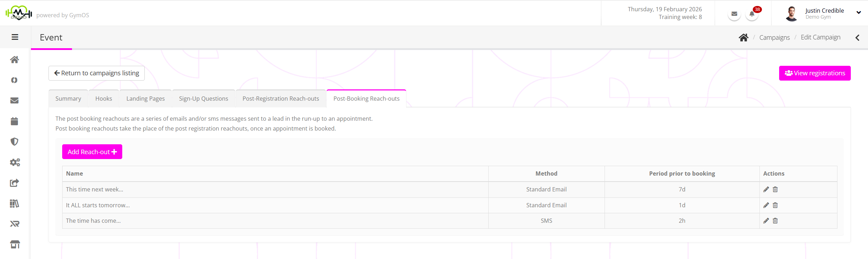Open the envelope icon in sidebar
Viewport: 868px width, 259px height.
14,101
